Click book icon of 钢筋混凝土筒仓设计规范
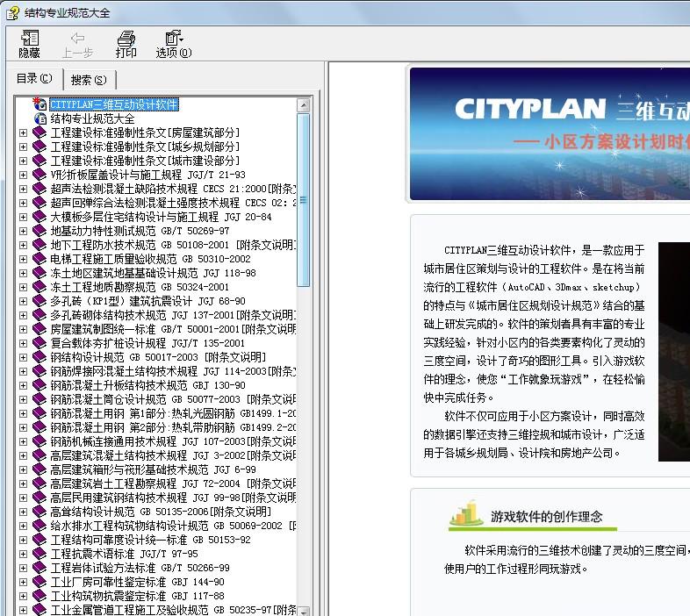Screen dimensions: 690x616 [x=40, y=399]
